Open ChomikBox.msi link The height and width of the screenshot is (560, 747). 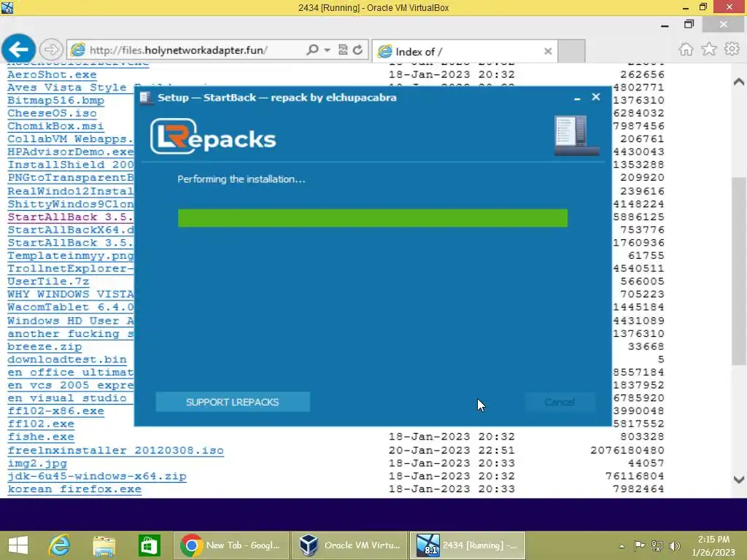coord(55,126)
